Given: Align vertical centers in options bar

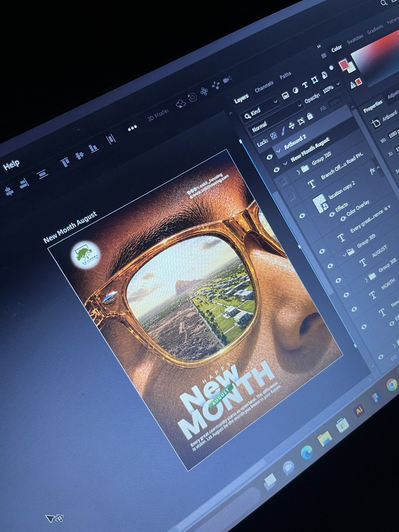Looking at the screenshot, I should point(79,155).
